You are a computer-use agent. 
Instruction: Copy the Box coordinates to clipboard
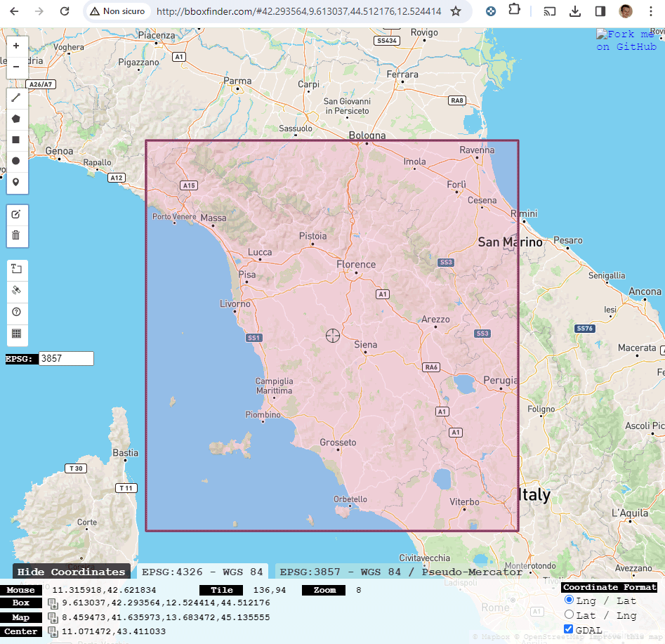pos(53,603)
